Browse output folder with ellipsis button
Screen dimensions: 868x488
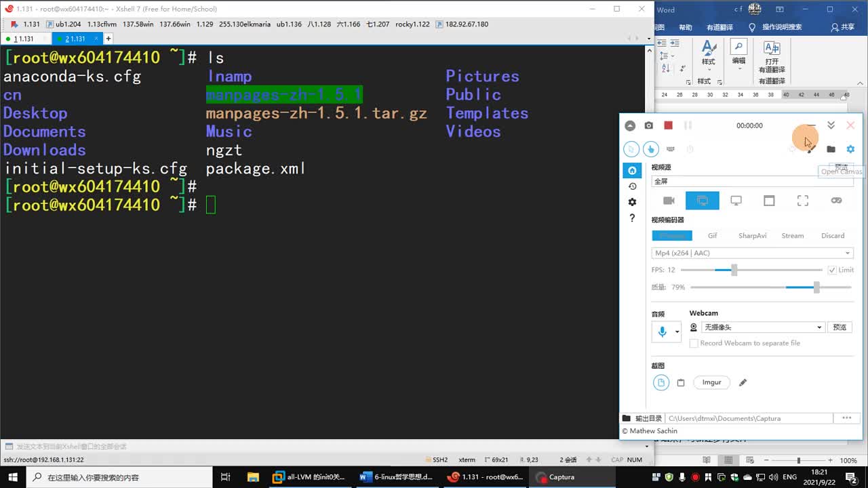[x=846, y=418]
